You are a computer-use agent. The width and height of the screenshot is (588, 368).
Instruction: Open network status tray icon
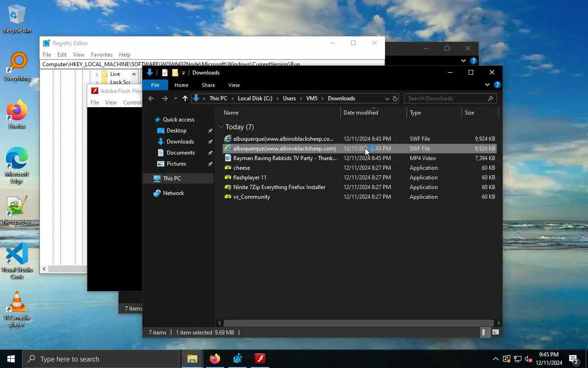pos(517,359)
